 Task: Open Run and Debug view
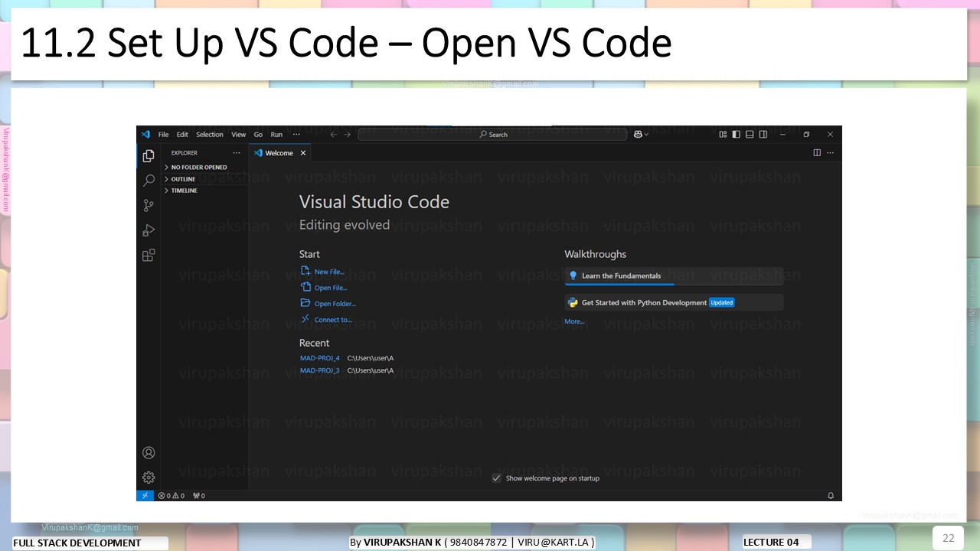click(x=149, y=230)
